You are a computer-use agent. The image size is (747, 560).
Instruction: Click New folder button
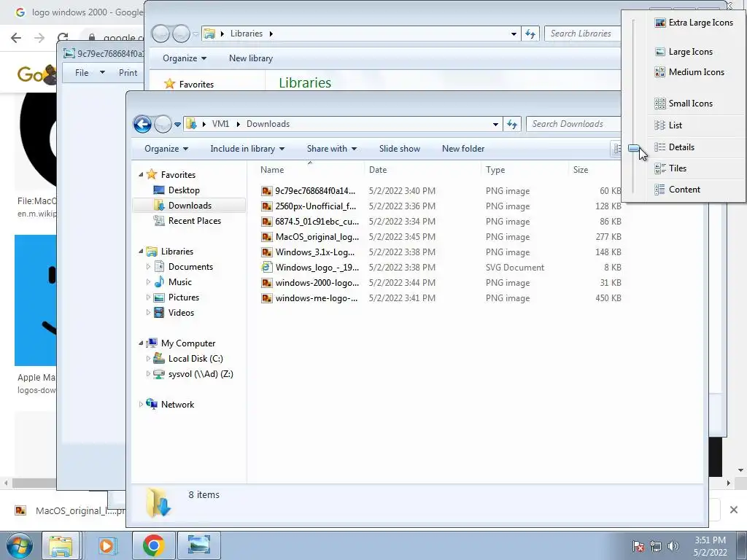463,149
